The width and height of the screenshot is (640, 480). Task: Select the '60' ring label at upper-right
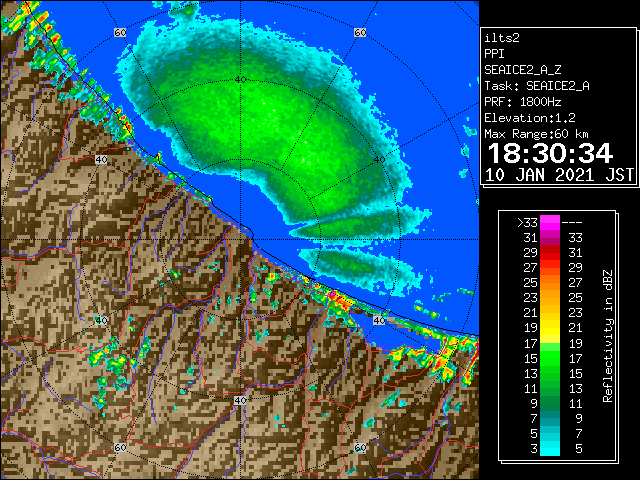(x=360, y=32)
